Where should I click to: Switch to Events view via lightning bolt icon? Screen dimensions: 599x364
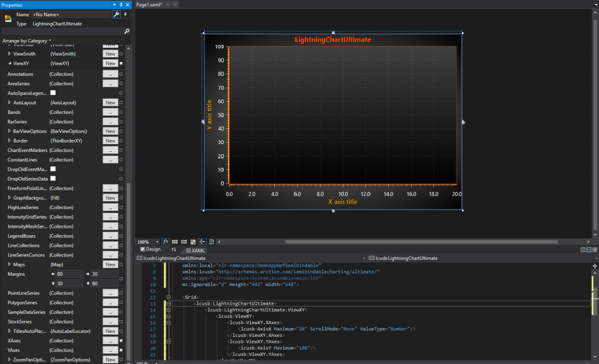[125, 15]
